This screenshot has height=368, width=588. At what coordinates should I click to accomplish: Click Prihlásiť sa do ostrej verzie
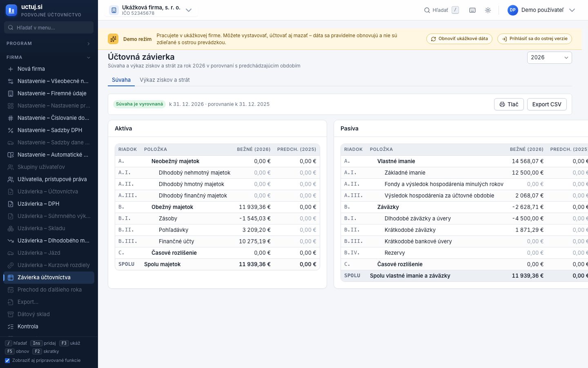[535, 39]
